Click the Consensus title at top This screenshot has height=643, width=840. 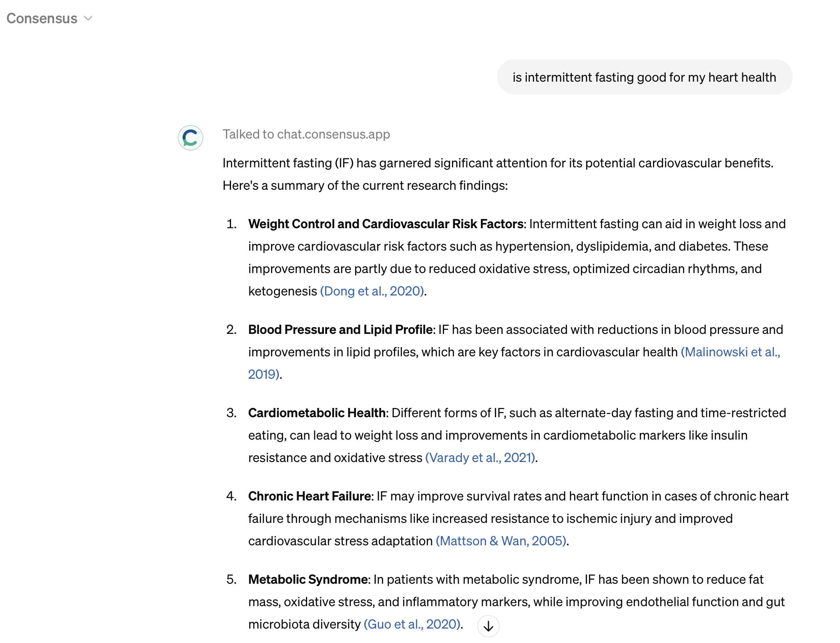(42, 18)
